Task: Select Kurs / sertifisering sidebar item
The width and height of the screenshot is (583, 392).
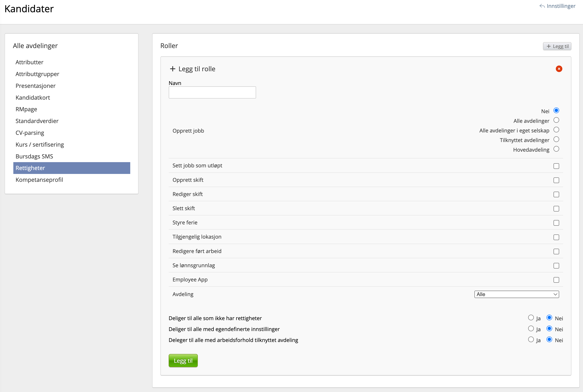Action: (x=40, y=144)
